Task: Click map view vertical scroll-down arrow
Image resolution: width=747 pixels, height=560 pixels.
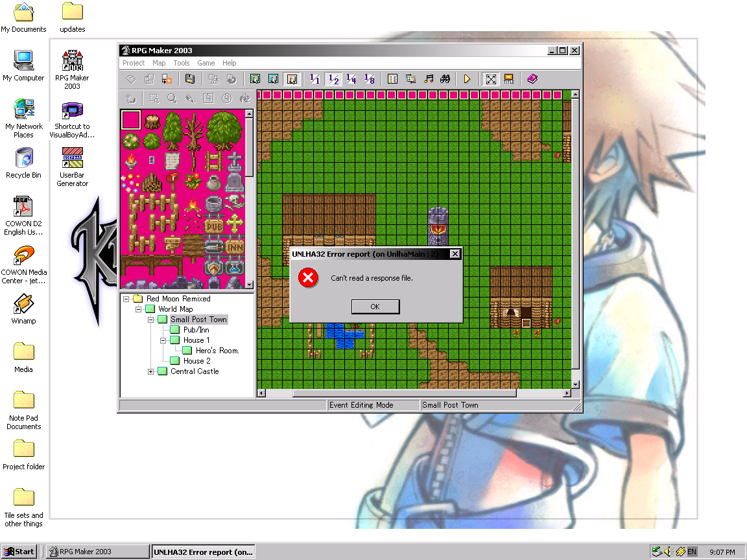Action: 576,385
